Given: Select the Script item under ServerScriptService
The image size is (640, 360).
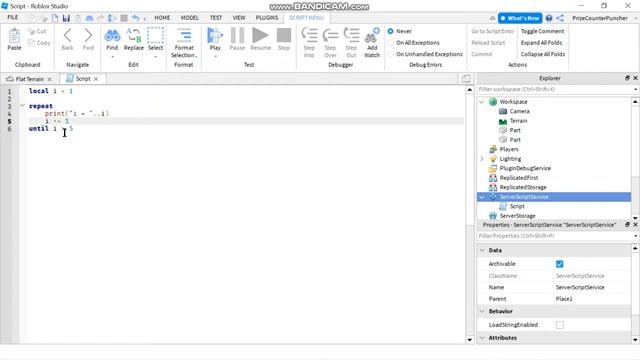Looking at the screenshot, I should point(517,206).
